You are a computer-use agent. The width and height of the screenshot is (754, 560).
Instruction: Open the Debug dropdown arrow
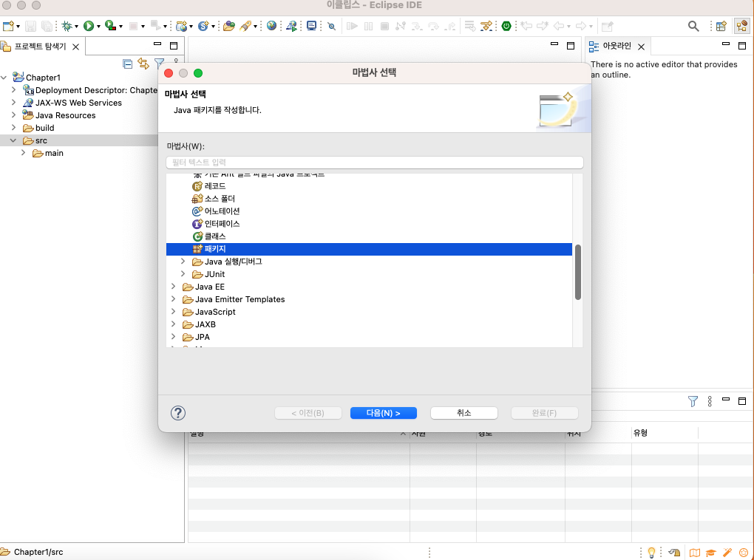tap(76, 27)
